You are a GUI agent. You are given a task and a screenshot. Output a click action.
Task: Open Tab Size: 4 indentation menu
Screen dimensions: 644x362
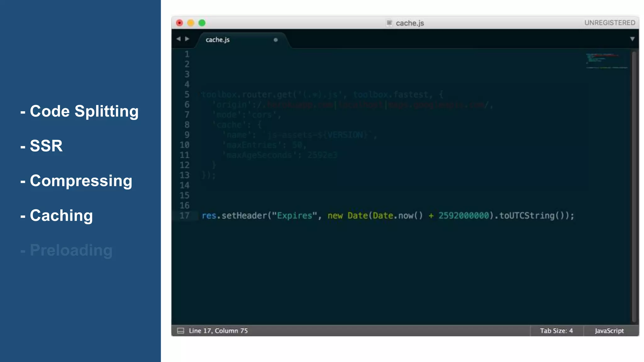click(556, 331)
